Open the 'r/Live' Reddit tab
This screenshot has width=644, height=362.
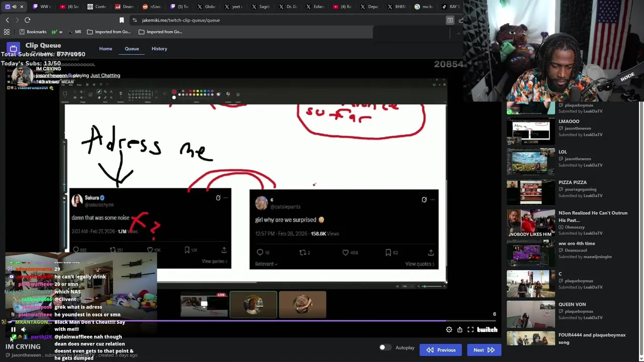[x=151, y=7]
